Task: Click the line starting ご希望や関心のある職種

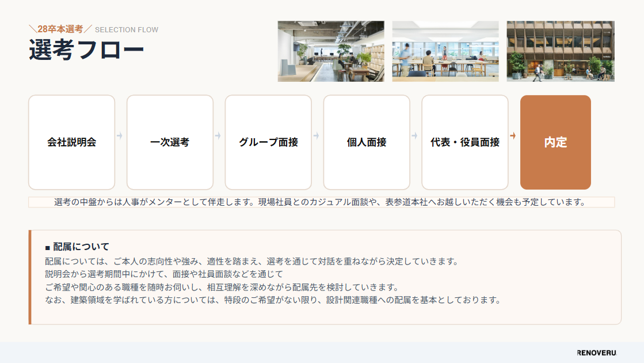Action: point(222,287)
